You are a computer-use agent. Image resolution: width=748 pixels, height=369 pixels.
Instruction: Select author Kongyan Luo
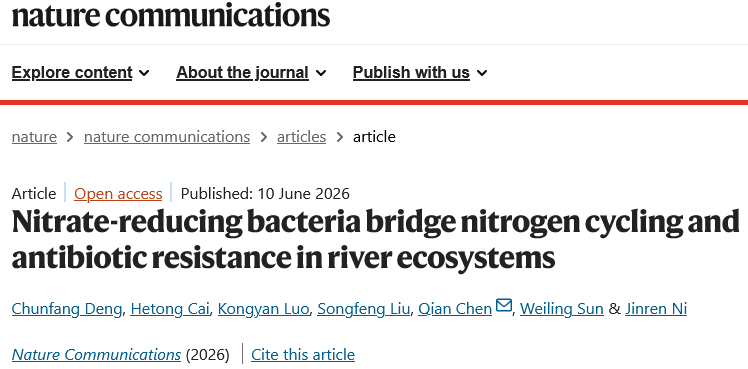(x=263, y=309)
